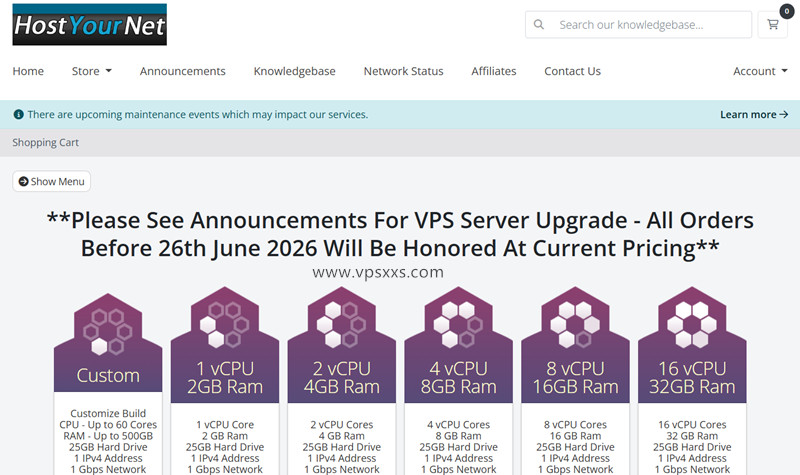Image resolution: width=800 pixels, height=475 pixels.
Task: Click the search magnifier icon
Action: (539, 24)
